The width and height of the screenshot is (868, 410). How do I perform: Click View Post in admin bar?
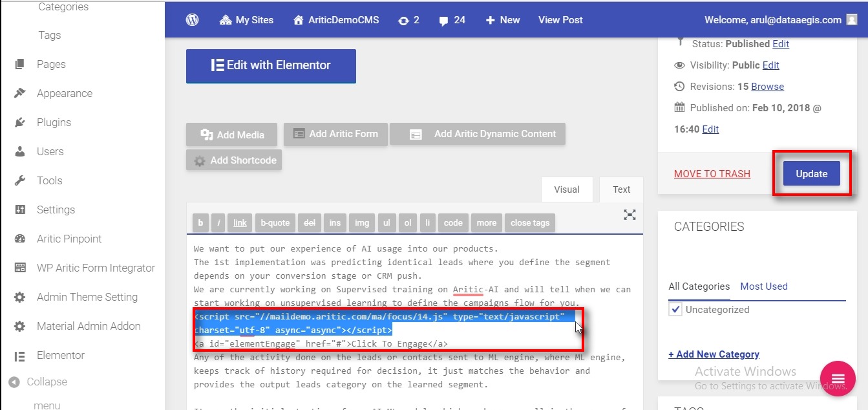pyautogui.click(x=560, y=20)
